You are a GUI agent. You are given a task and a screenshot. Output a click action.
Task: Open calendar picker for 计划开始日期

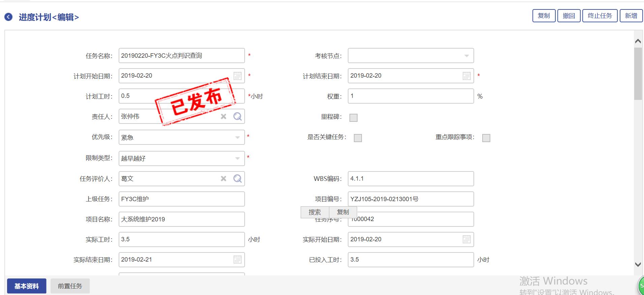(x=238, y=76)
